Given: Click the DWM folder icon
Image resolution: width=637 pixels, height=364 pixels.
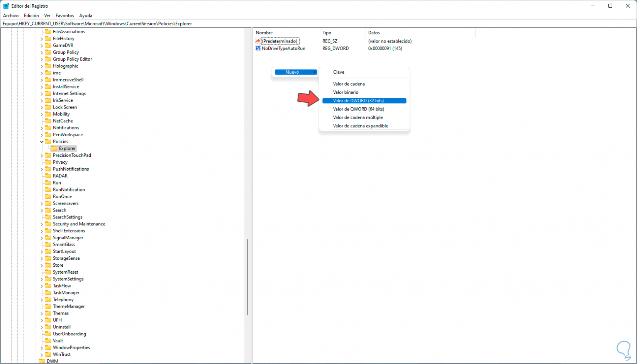Looking at the screenshot, I should coord(42,361).
